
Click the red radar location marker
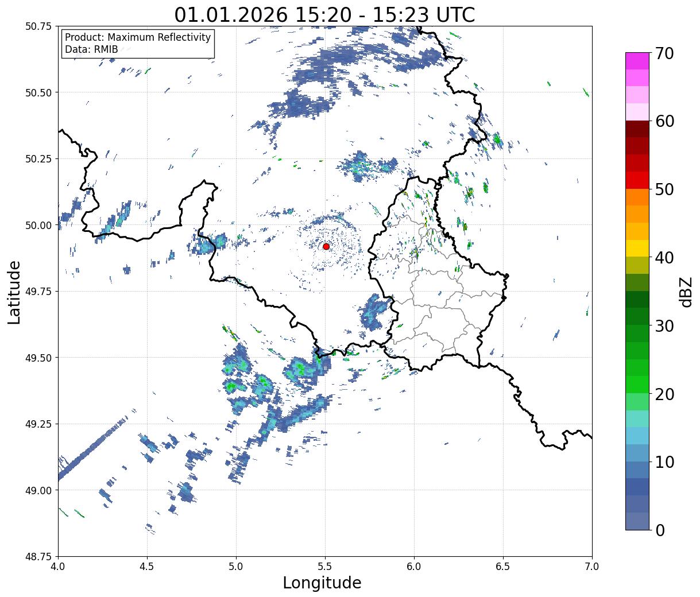326,246
